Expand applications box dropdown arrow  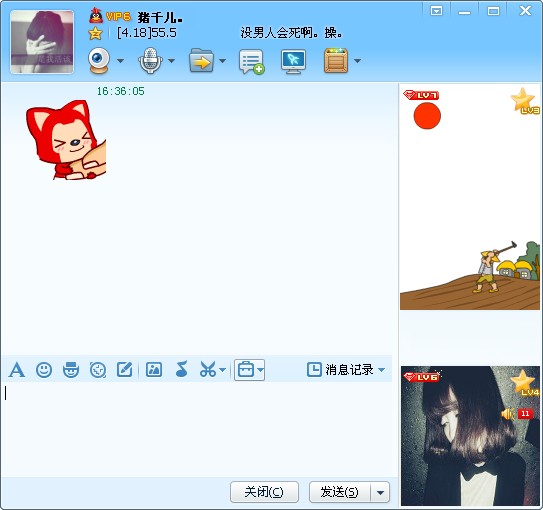tap(357, 61)
